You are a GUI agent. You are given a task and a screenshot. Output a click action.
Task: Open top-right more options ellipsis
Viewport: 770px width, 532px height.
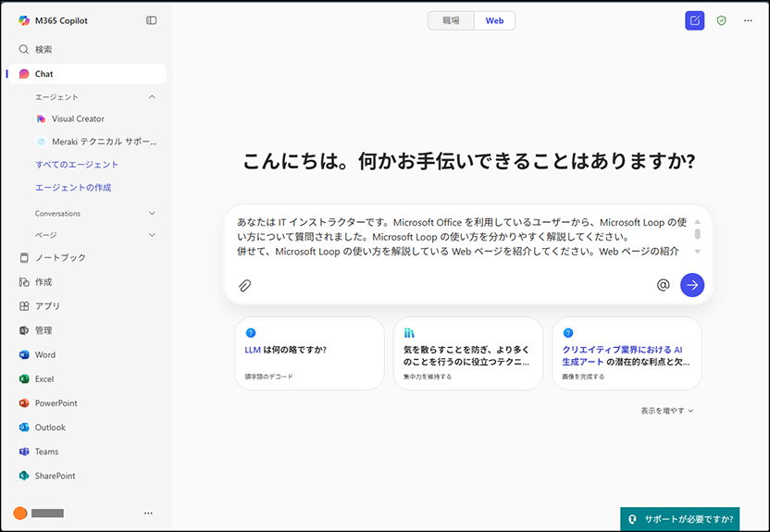coord(748,20)
